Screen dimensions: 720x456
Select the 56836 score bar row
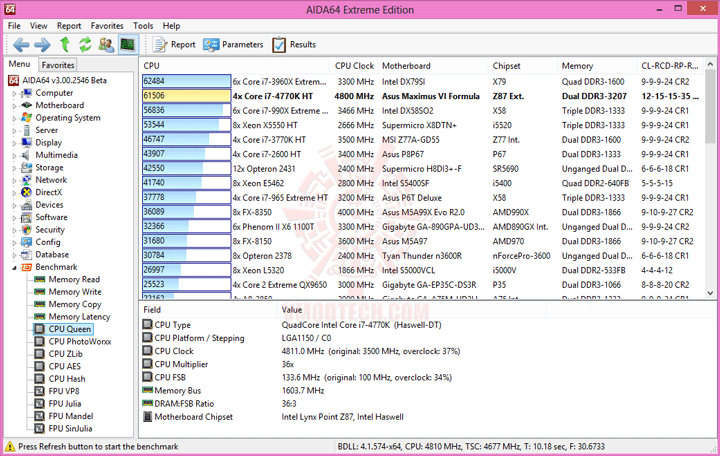point(186,110)
